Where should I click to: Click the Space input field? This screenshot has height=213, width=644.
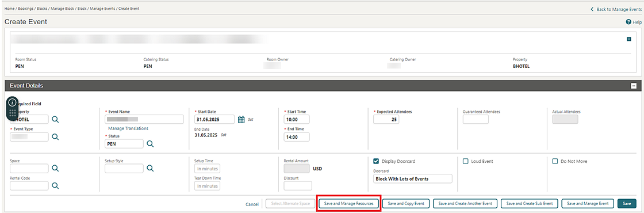click(x=29, y=168)
